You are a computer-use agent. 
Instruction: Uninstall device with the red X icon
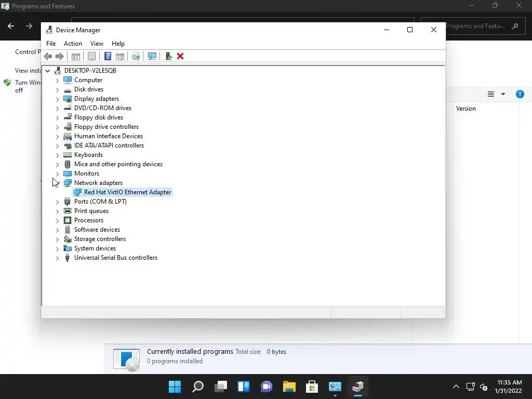click(x=180, y=56)
